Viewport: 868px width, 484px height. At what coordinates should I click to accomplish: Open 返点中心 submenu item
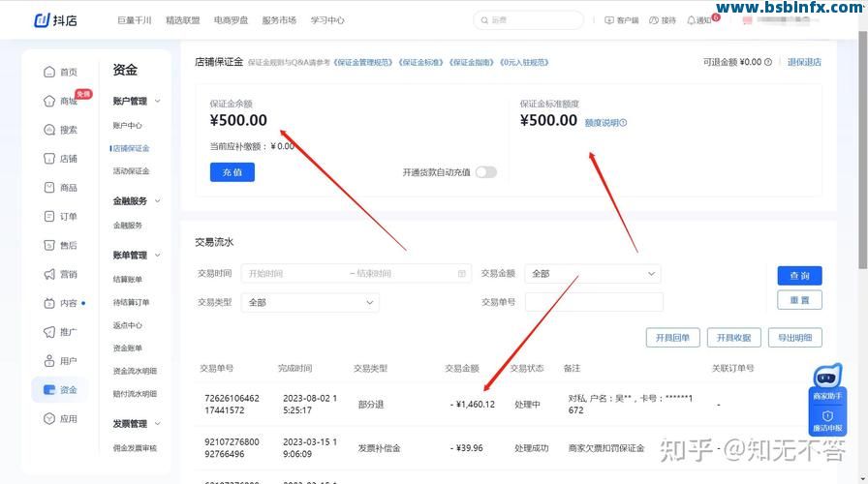pos(127,325)
